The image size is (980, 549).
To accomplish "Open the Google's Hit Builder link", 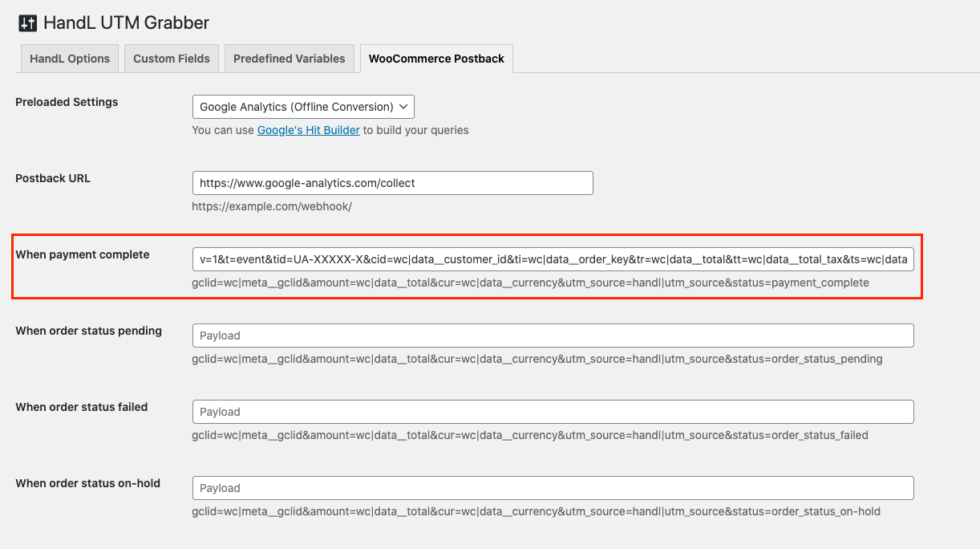I will point(308,130).
